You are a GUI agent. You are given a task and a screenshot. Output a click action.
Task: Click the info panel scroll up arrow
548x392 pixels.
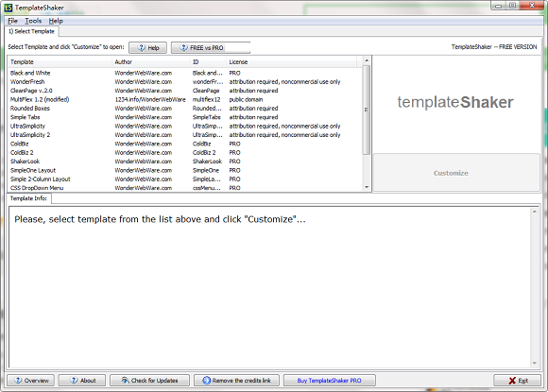(535, 212)
